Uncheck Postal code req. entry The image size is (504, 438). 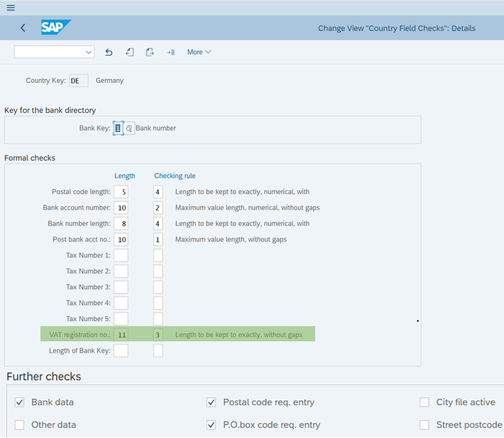click(211, 403)
